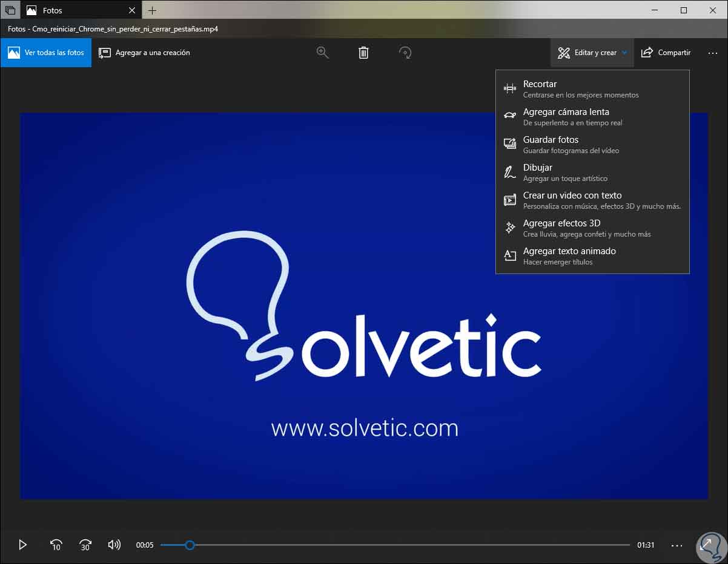Skip back 10 seconds
The width and height of the screenshot is (728, 564).
pos(56,545)
